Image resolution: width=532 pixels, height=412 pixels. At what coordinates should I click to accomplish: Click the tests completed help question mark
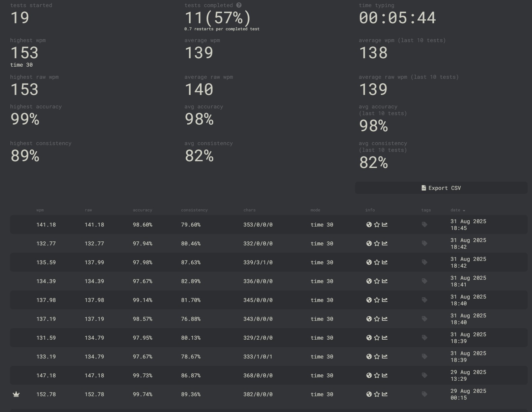click(239, 5)
